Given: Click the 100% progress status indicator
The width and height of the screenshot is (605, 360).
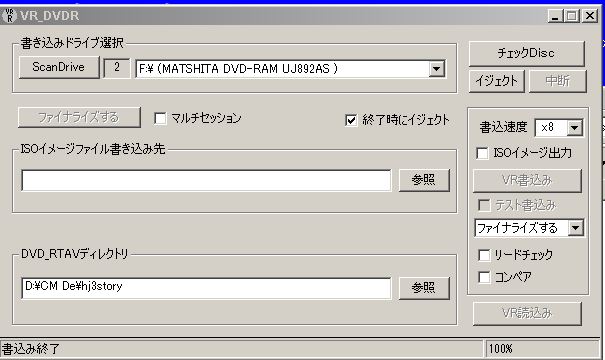Looking at the screenshot, I should click(500, 349).
